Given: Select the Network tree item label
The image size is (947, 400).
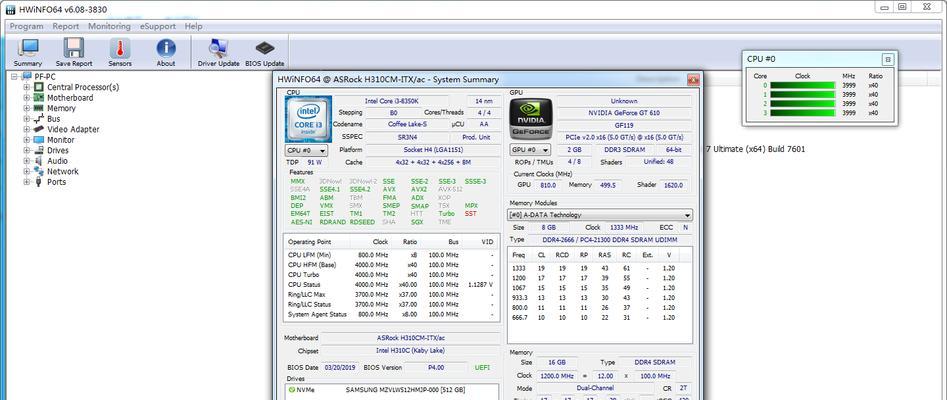Looking at the screenshot, I should pos(63,171).
